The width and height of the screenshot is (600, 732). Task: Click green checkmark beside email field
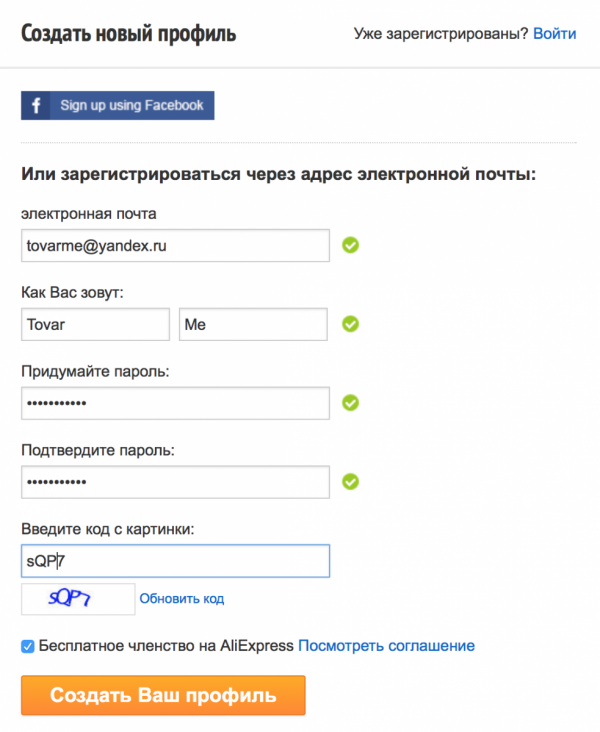350,245
